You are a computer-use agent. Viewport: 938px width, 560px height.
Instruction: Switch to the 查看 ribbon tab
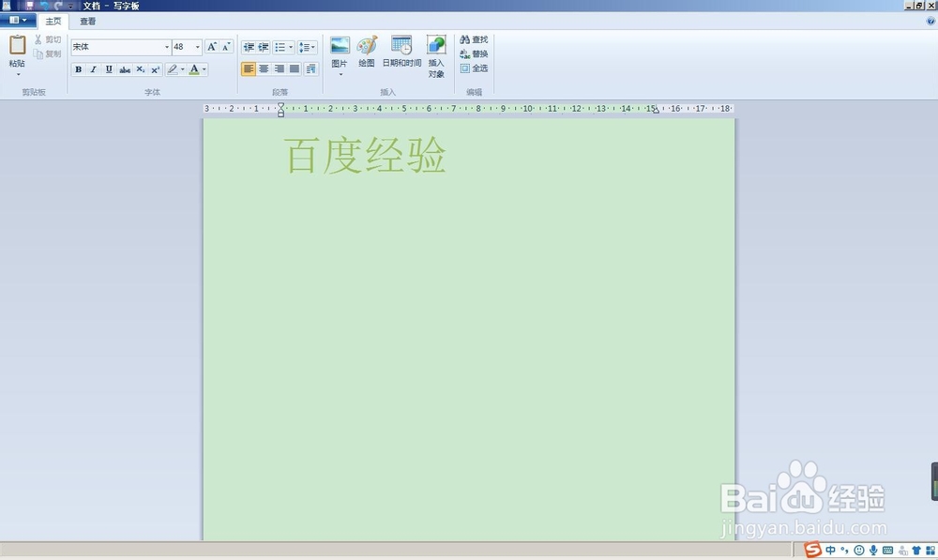(87, 21)
